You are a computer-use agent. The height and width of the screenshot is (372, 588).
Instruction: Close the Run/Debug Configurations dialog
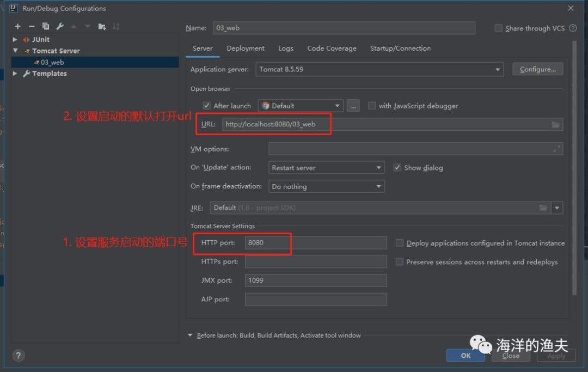tap(571, 8)
